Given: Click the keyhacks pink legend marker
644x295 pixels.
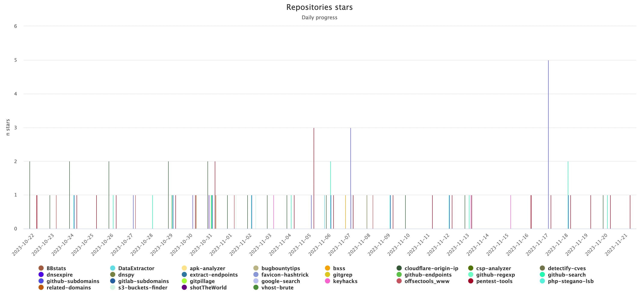Looking at the screenshot, I should (328, 281).
